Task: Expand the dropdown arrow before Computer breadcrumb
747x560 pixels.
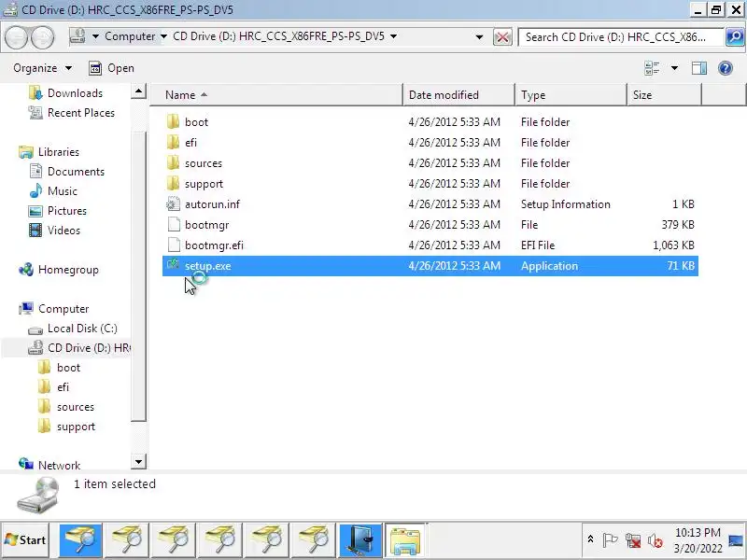Action: click(x=95, y=36)
